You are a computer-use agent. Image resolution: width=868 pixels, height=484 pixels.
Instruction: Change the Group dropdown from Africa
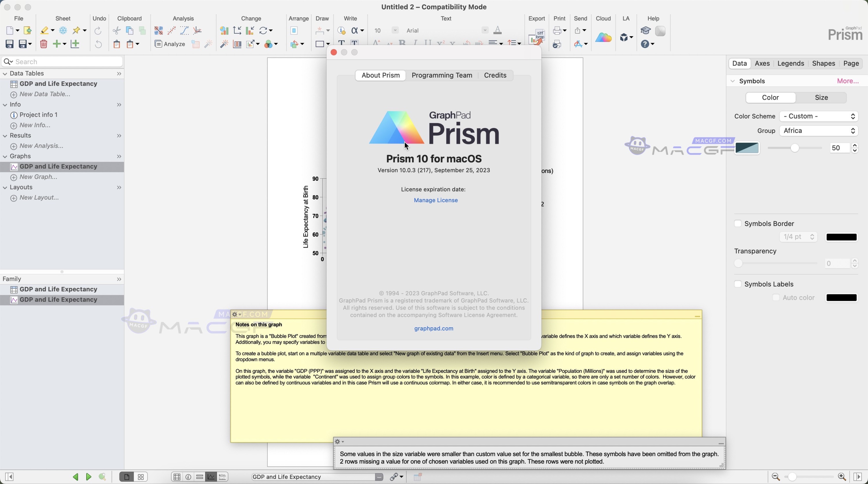pos(819,131)
